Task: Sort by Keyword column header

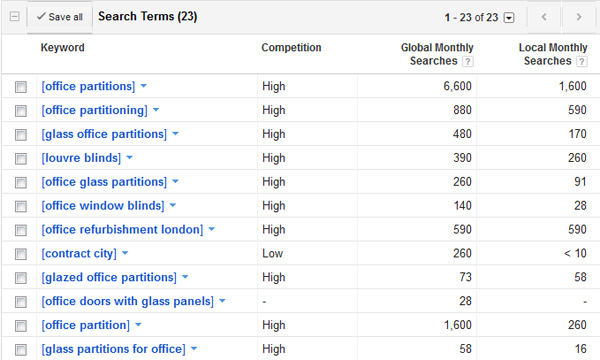Action: pos(63,47)
